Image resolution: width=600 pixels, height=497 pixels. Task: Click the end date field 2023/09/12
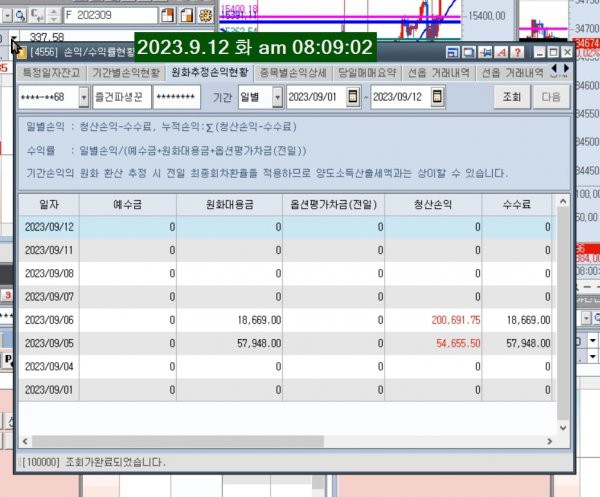(400, 97)
